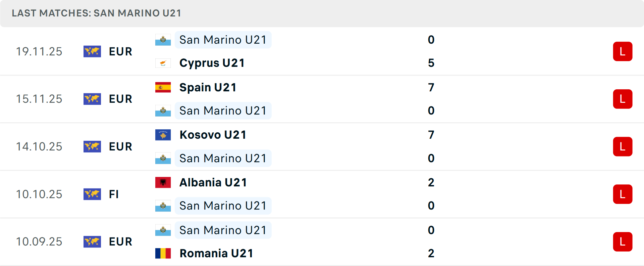Click the red L badge for the Romania match

click(623, 241)
